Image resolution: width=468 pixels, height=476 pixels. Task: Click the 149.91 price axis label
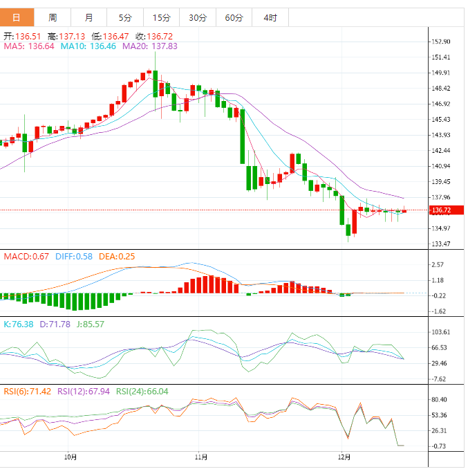(x=441, y=73)
